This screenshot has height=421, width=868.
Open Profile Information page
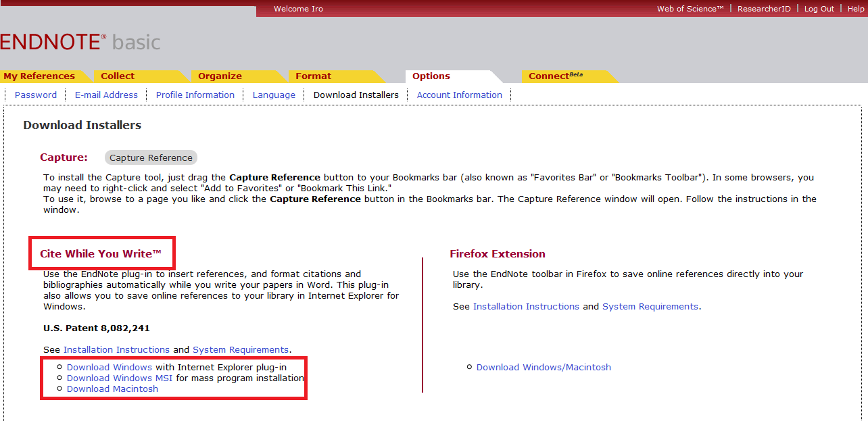(x=195, y=95)
